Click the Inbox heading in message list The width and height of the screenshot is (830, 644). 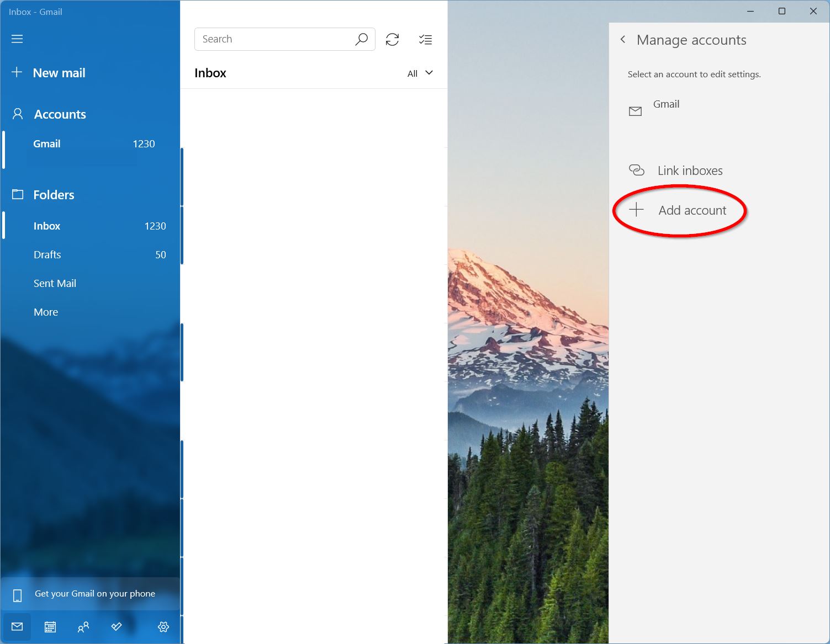(210, 73)
